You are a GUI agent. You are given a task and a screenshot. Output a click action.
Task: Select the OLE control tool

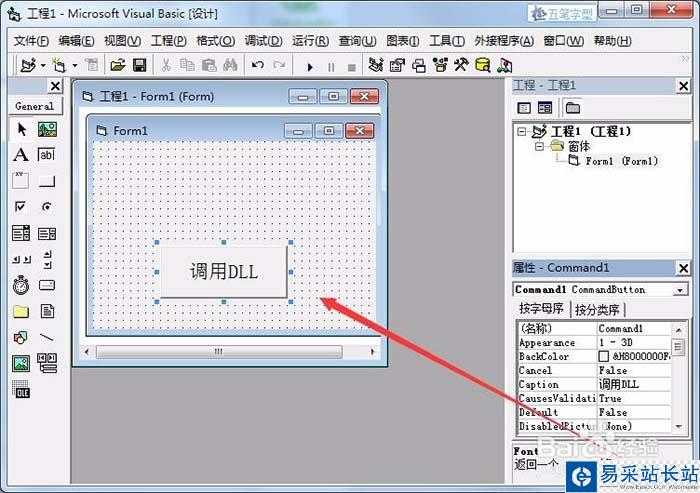tap(21, 390)
